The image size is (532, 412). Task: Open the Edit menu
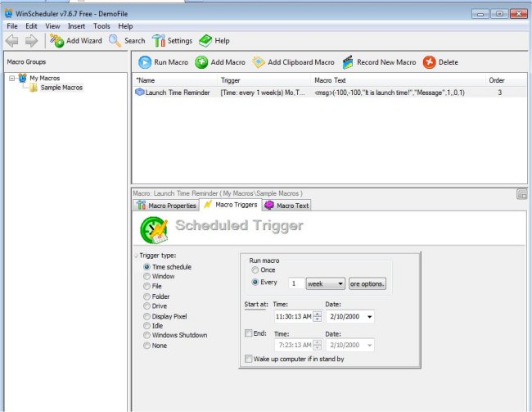pyautogui.click(x=31, y=26)
